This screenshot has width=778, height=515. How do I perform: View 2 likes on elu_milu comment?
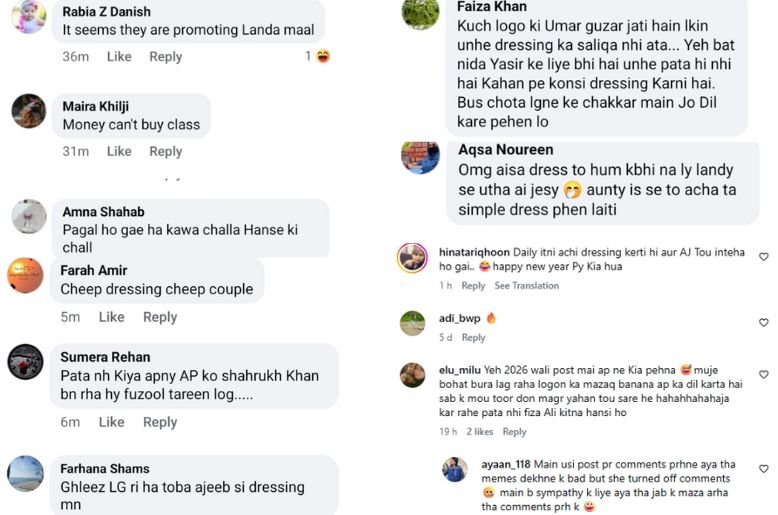pyautogui.click(x=479, y=432)
